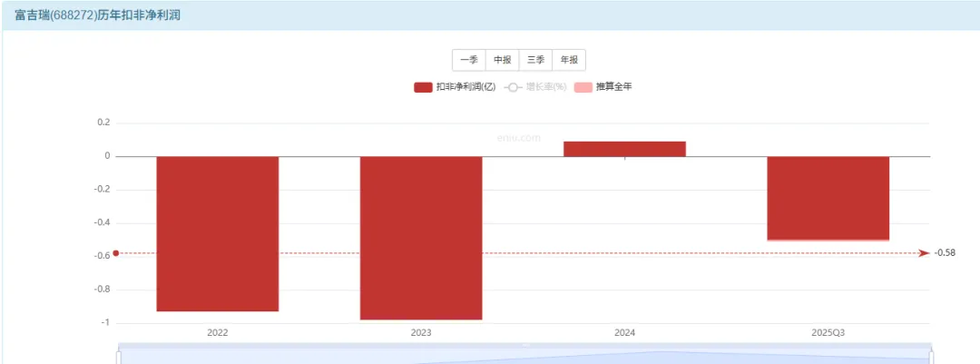Click the 2023 x-axis label
980x364 pixels.
click(x=421, y=333)
